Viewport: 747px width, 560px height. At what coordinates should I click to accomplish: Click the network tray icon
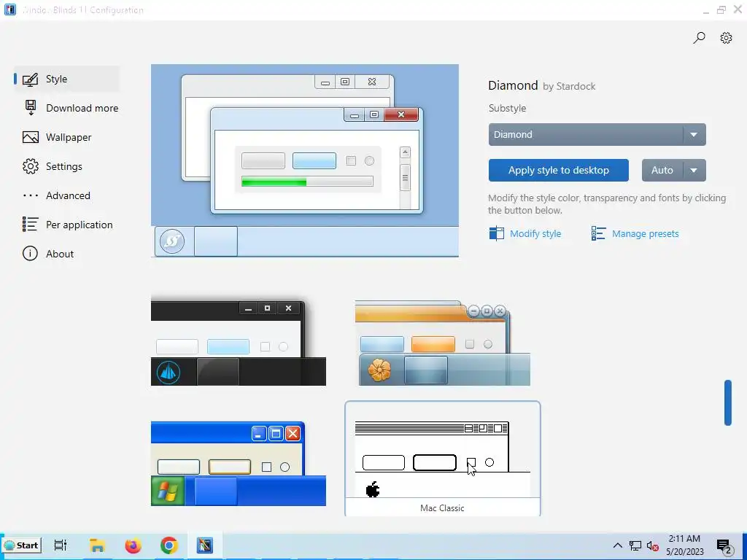tap(635, 545)
